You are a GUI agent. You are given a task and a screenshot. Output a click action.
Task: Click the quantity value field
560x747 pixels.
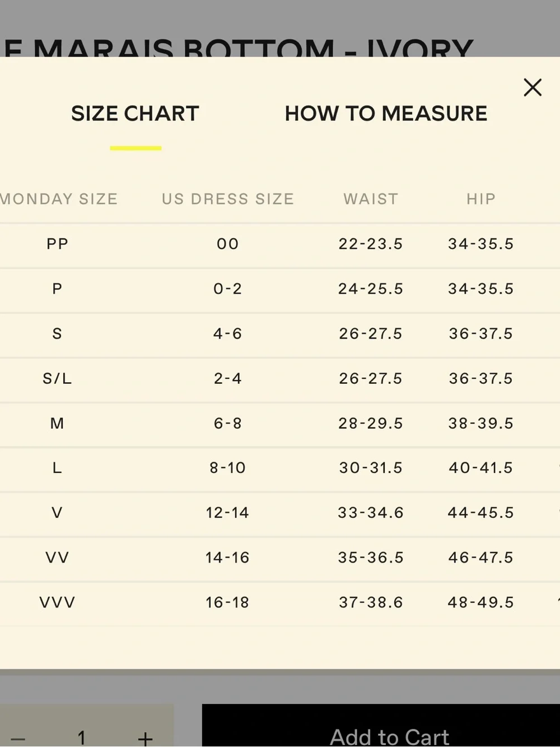pos(82,737)
